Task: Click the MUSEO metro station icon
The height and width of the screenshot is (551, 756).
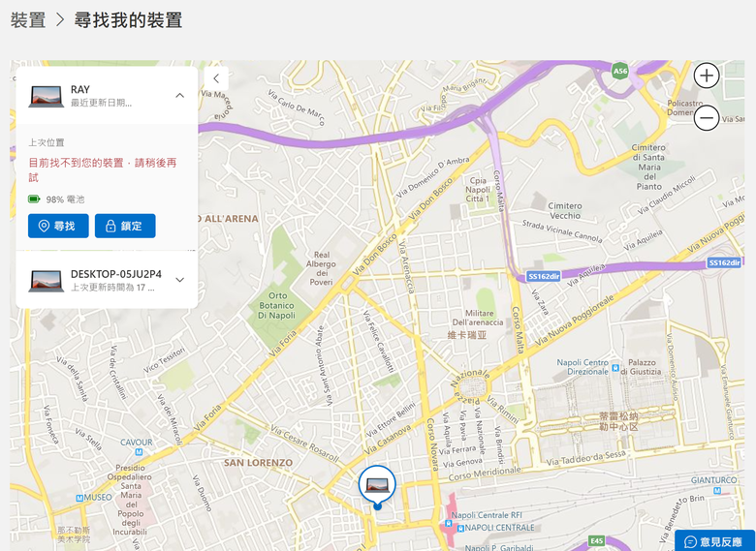Action: (x=79, y=498)
